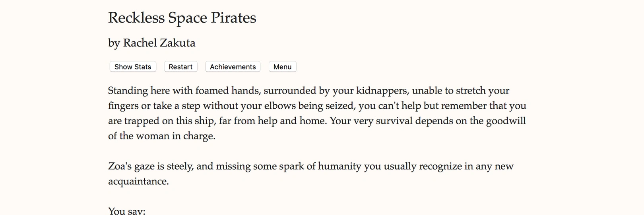Viewport: 644px width, 215px height.
Task: Click the word "Reckless" in the heading
Action: click(x=136, y=18)
